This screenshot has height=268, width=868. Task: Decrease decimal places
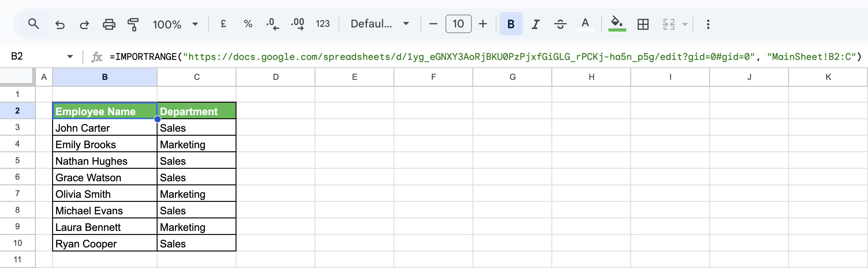(273, 24)
